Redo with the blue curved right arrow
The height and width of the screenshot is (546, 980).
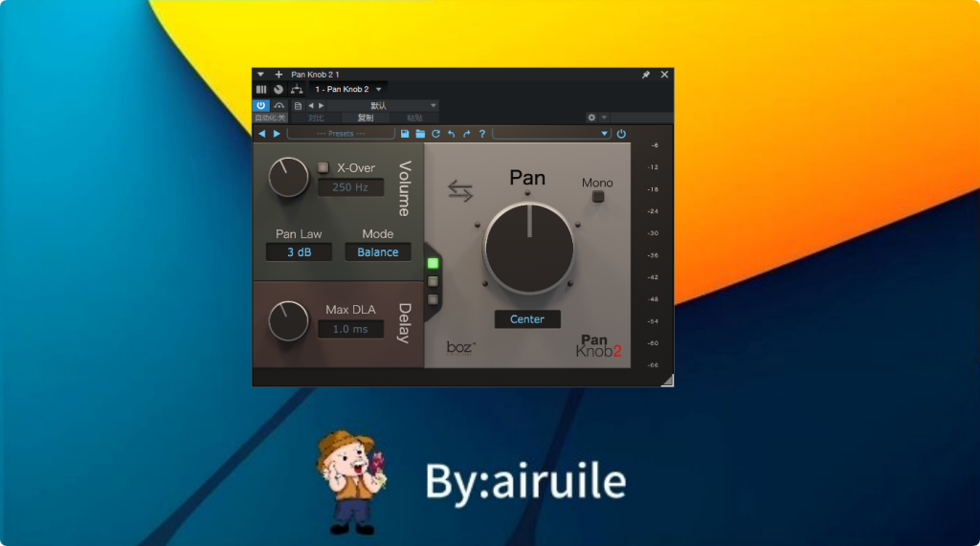point(466,134)
